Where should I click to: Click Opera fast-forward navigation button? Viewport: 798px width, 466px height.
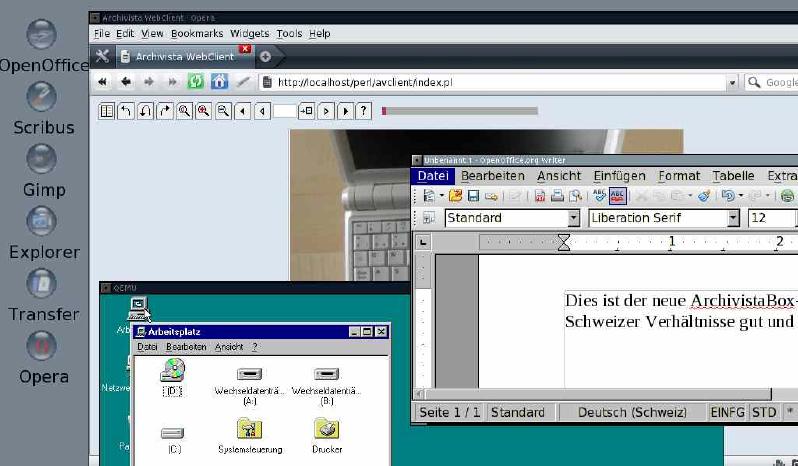pos(172,82)
